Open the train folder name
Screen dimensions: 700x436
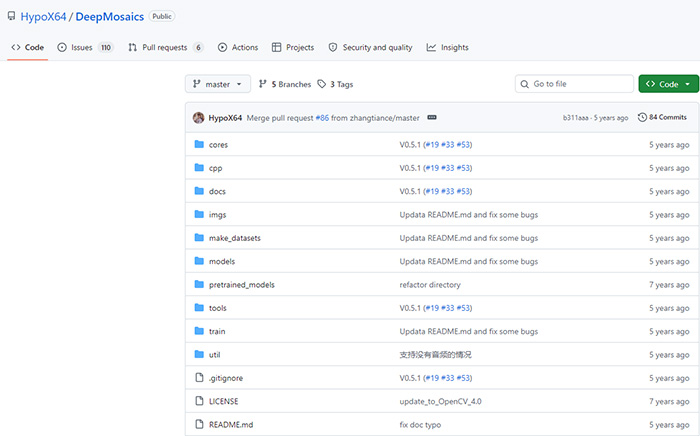click(x=217, y=331)
